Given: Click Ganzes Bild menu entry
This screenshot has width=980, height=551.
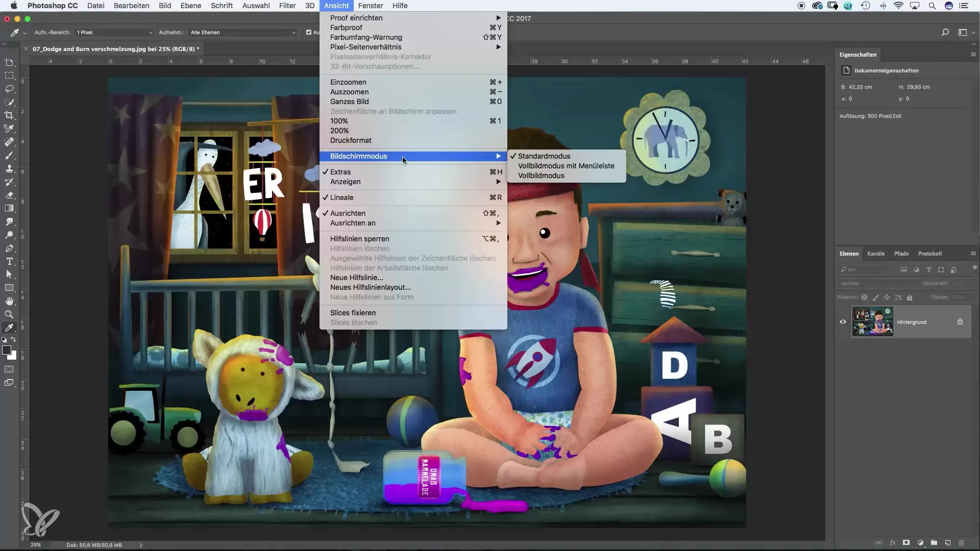Looking at the screenshot, I should 413,102.
